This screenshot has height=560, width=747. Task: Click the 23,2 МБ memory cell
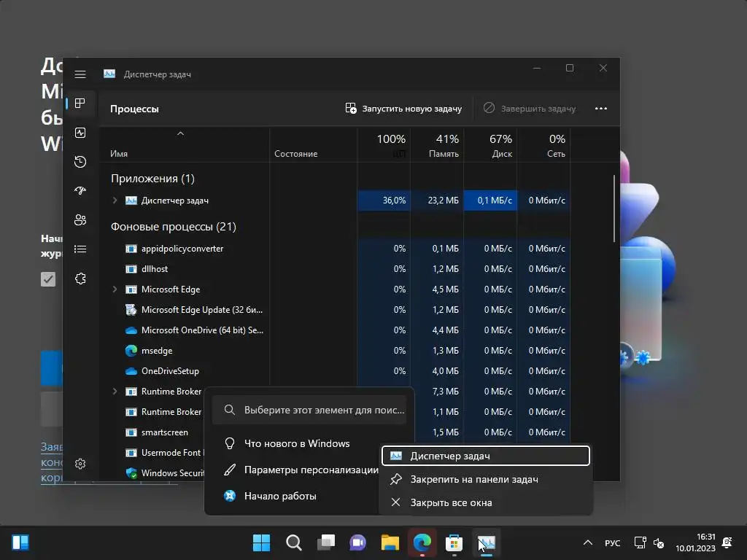437,201
